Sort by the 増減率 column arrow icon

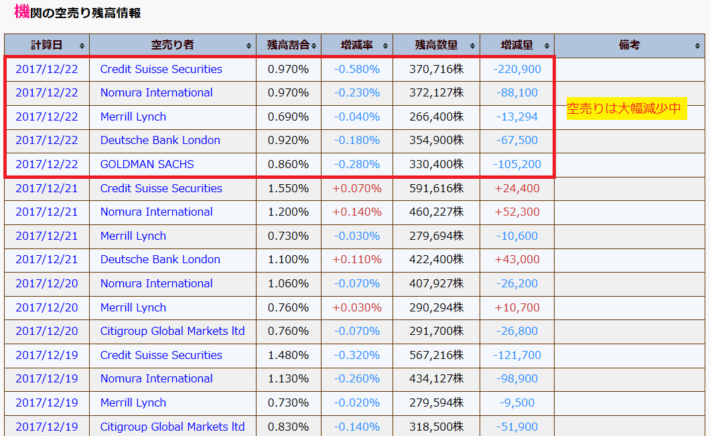385,46
